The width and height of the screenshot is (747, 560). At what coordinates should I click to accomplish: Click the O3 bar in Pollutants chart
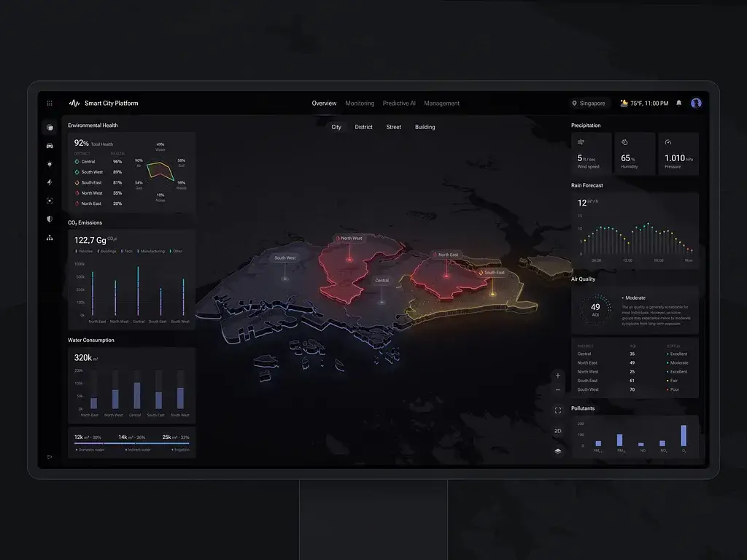(684, 436)
